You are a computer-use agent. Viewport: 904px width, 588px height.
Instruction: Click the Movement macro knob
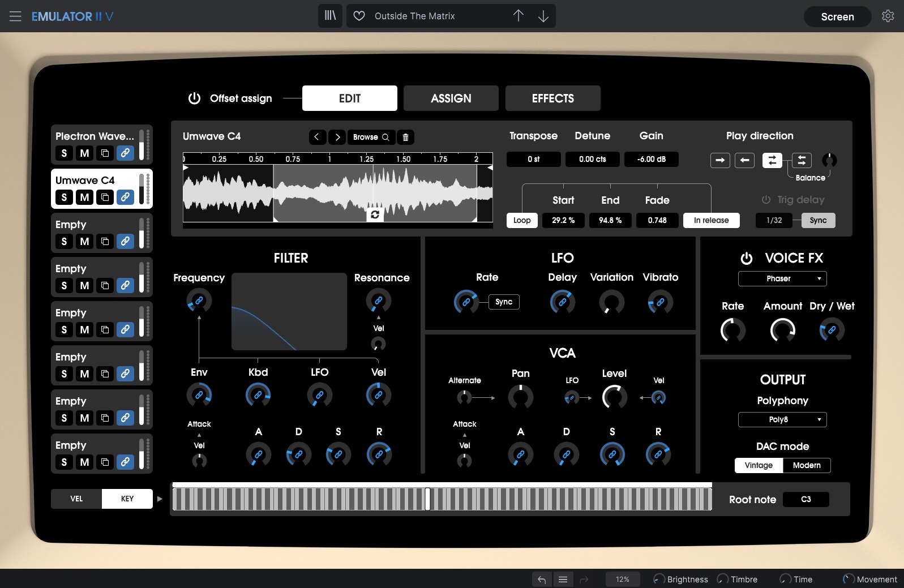click(849, 579)
